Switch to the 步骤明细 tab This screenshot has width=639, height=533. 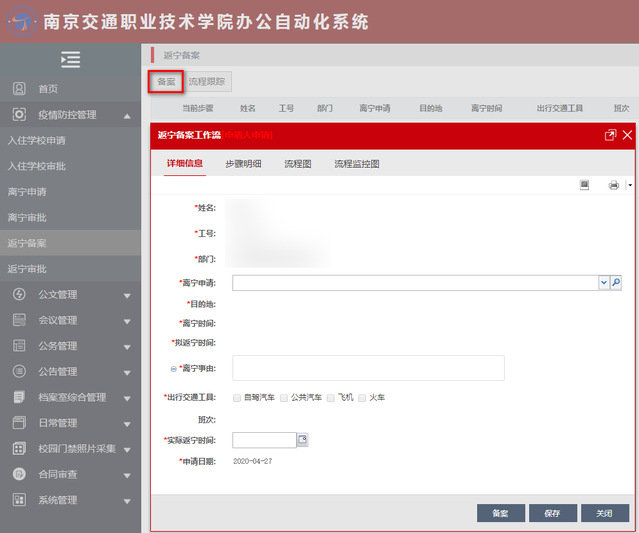point(243,163)
